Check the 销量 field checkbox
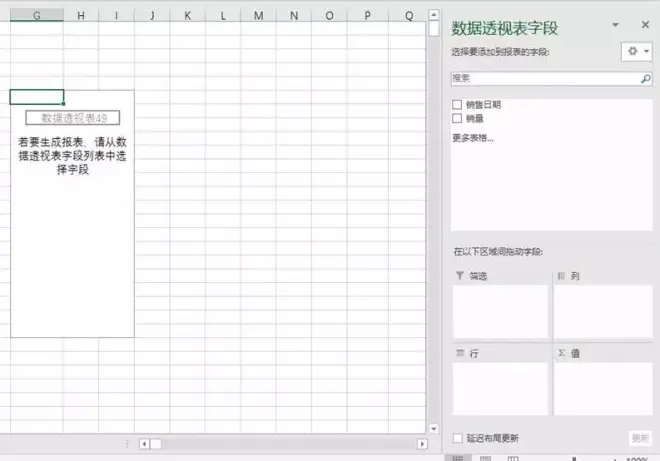Image resolution: width=660 pixels, height=461 pixels. coord(457,118)
